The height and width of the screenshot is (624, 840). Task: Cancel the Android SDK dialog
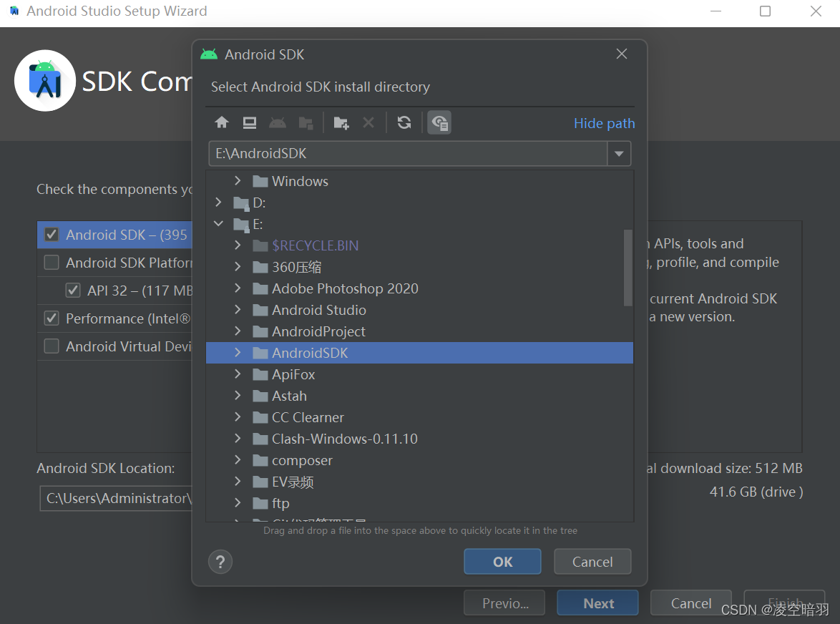(x=592, y=561)
